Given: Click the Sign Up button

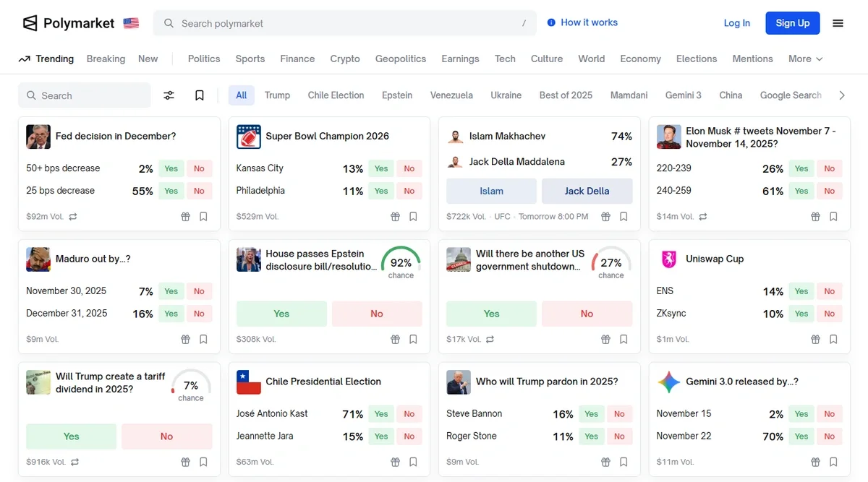Looking at the screenshot, I should (x=792, y=22).
